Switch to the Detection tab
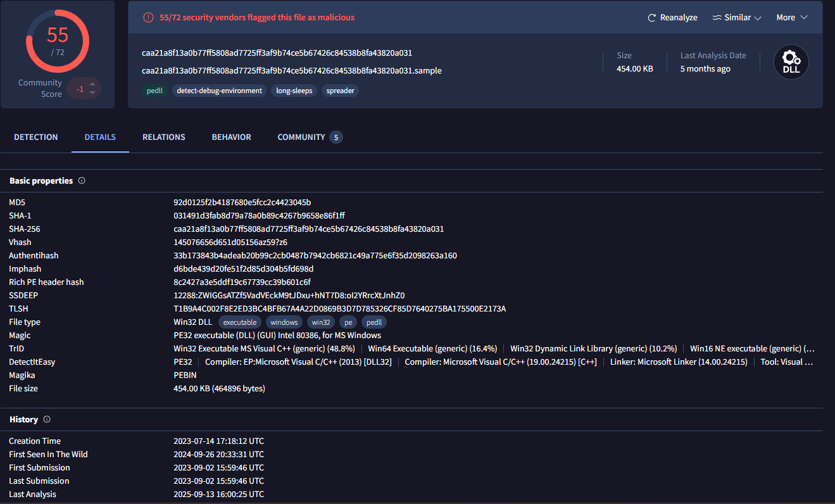Screen dimensions: 835x504 [x=36, y=137]
